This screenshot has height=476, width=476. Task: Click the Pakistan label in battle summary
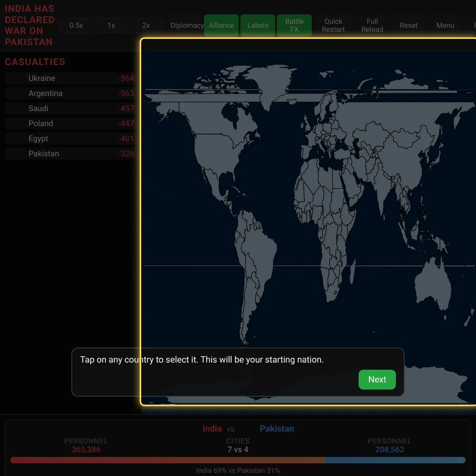tap(277, 428)
